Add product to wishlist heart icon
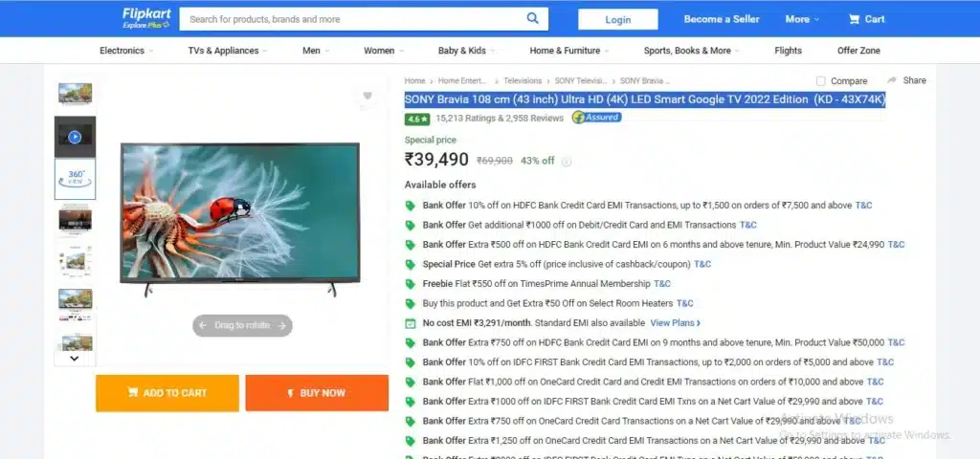This screenshot has height=459, width=980. coord(367,97)
